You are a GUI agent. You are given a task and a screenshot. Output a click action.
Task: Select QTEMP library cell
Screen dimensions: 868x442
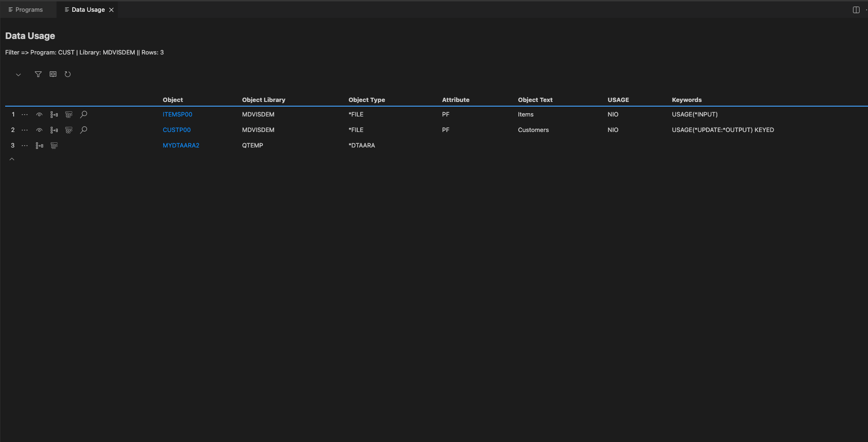tap(253, 146)
